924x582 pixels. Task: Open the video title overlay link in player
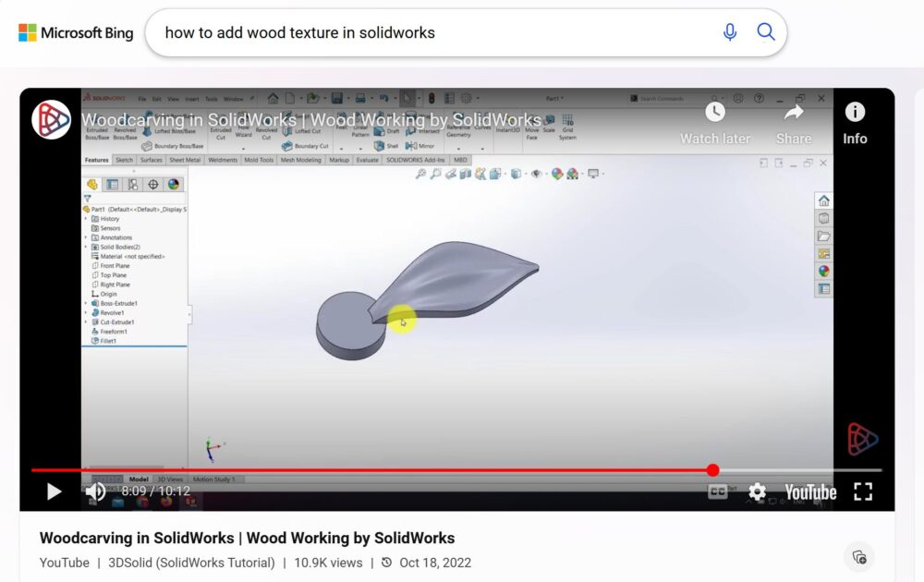pos(311,120)
